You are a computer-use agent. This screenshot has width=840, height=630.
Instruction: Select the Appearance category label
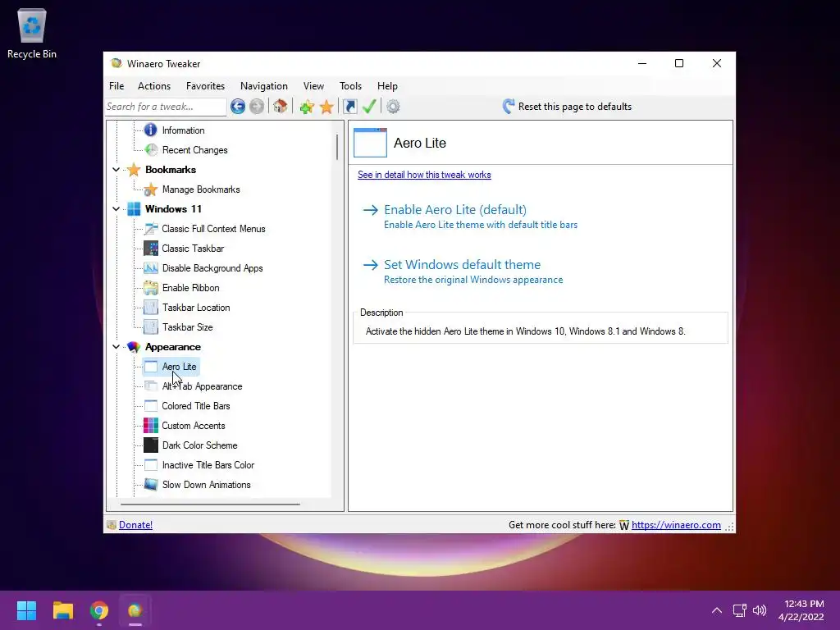(x=173, y=347)
